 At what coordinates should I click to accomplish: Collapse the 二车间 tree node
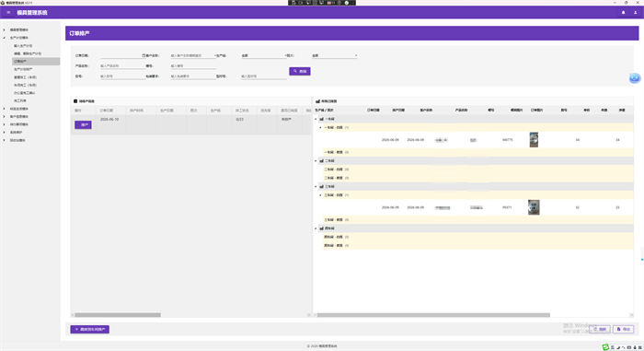tap(316, 161)
